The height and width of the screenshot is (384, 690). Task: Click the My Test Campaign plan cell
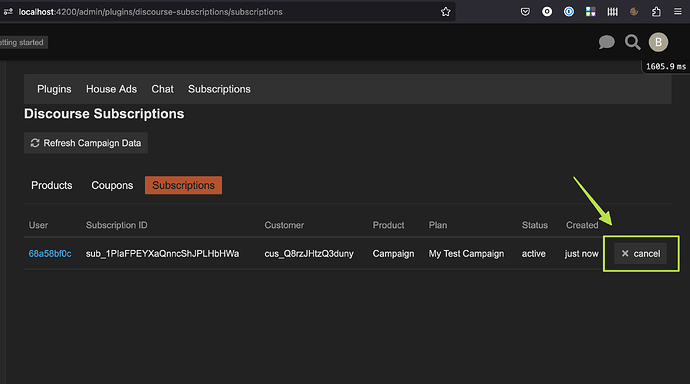[466, 254]
